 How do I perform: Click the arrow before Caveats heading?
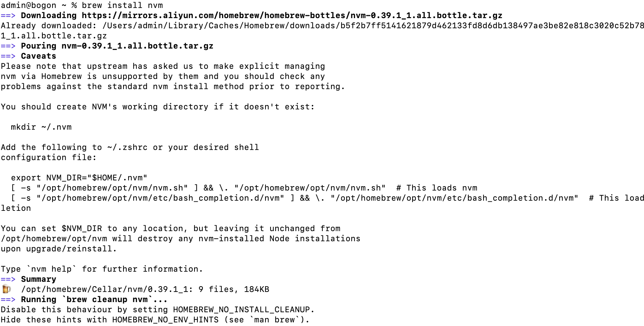coord(8,56)
